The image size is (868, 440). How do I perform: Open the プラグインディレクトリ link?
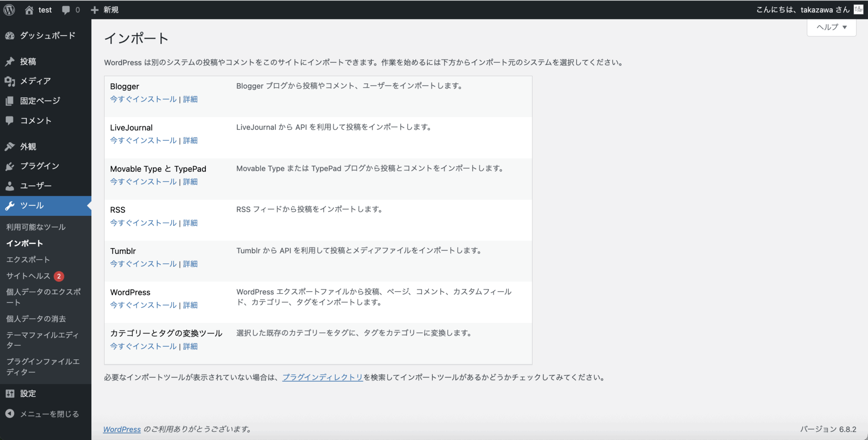point(322,377)
